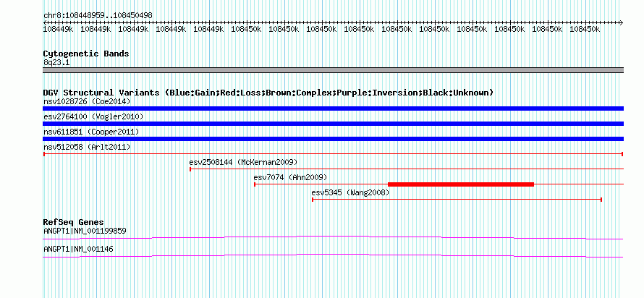Screen dimensions: 644x298
Task: Click the ANGPT1|NM_001199859 magenta gene track
Action: (333, 238)
